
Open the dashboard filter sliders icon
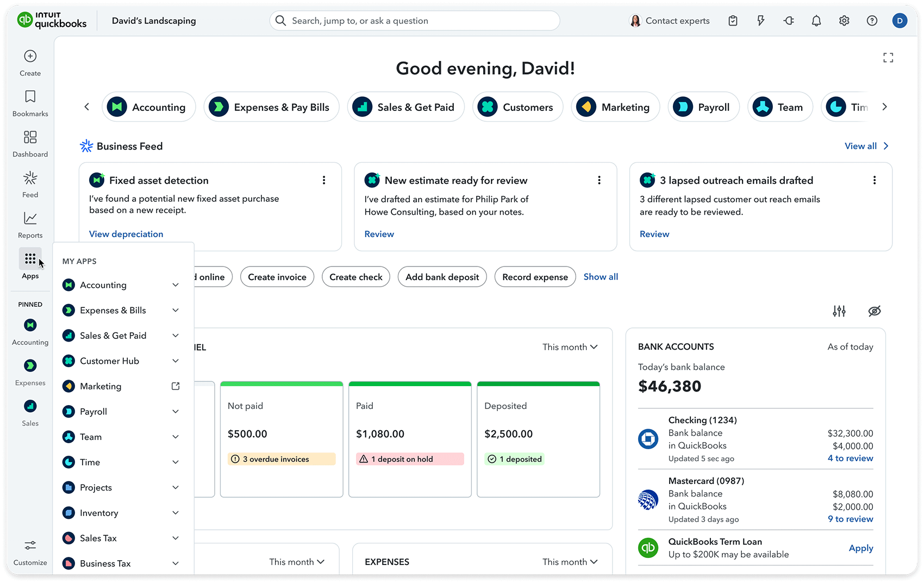coord(839,311)
